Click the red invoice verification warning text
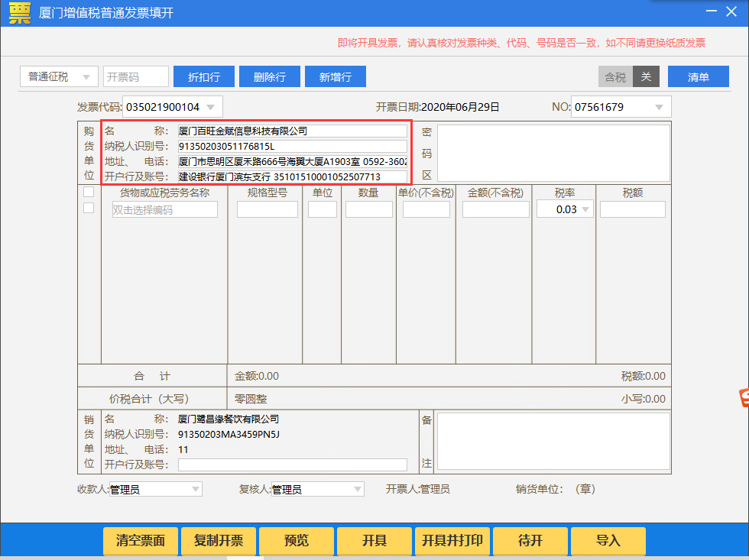Viewport: 749px width, 560px height. coord(521,43)
